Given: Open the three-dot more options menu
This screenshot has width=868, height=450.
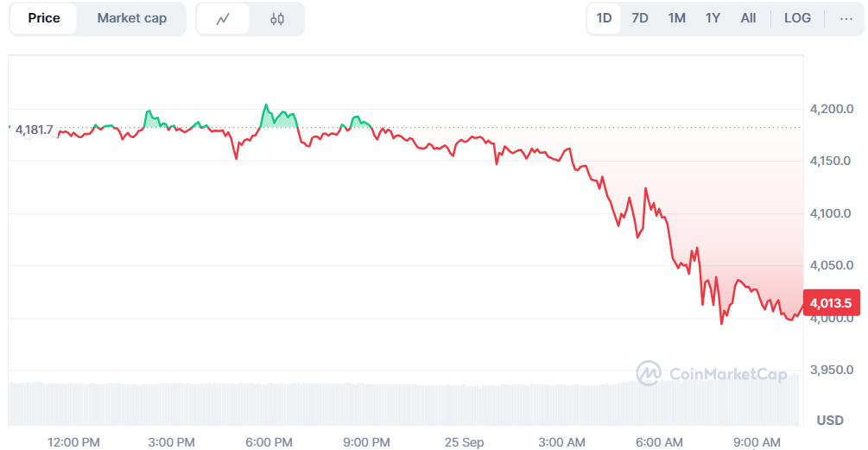Looking at the screenshot, I should 846,18.
